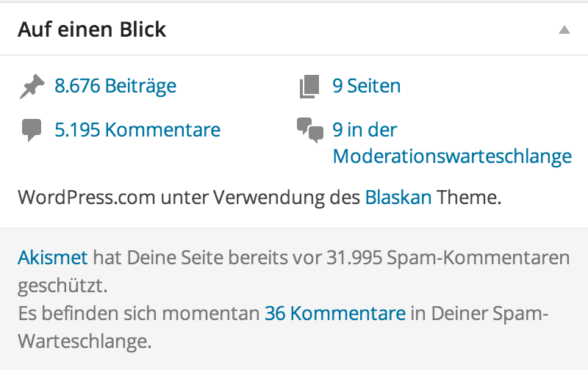Open the 9 in der Moderationswarteschlange link

(x=451, y=156)
